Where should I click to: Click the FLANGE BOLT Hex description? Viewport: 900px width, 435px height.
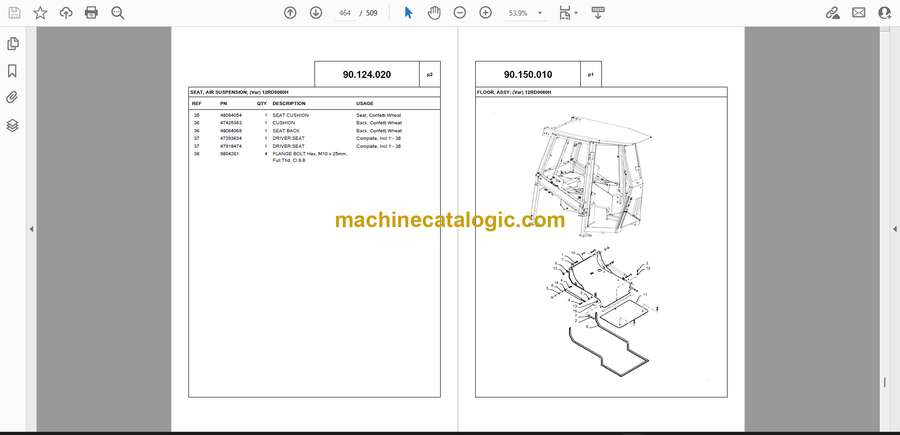[x=309, y=158]
